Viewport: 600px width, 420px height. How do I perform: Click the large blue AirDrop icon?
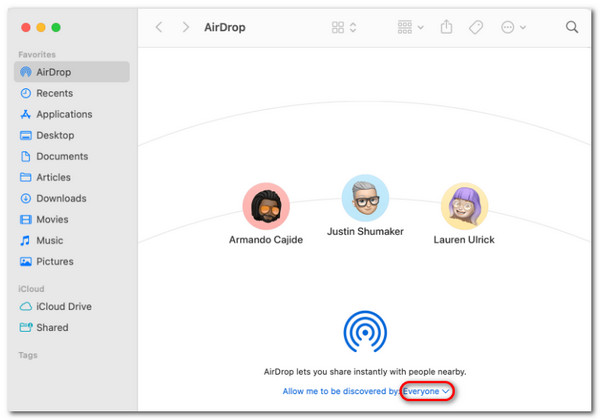[x=365, y=332]
